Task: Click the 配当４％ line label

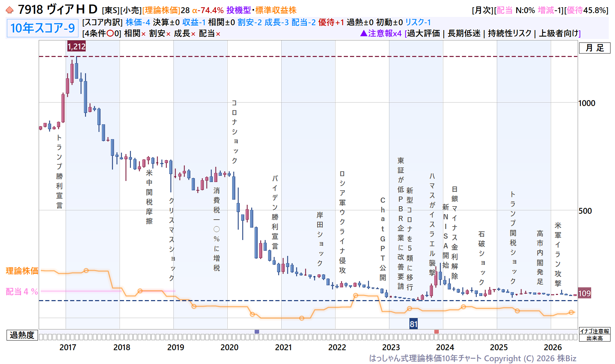Action: pos(22,291)
